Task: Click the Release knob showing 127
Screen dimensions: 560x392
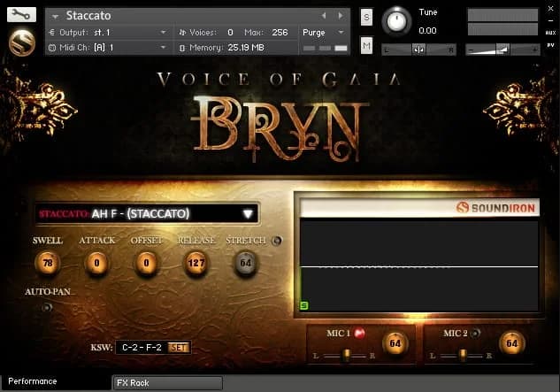Action: pos(196,263)
